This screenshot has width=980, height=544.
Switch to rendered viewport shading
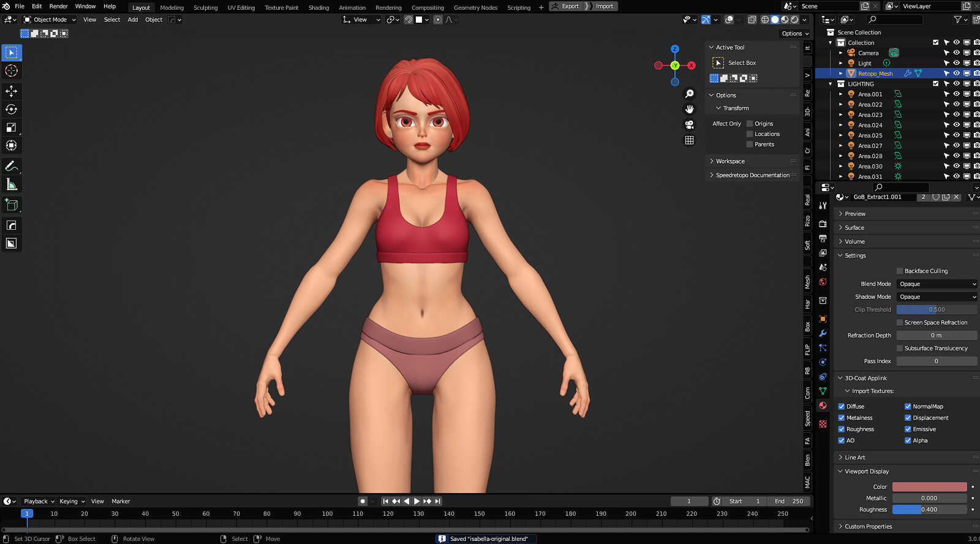tap(794, 20)
